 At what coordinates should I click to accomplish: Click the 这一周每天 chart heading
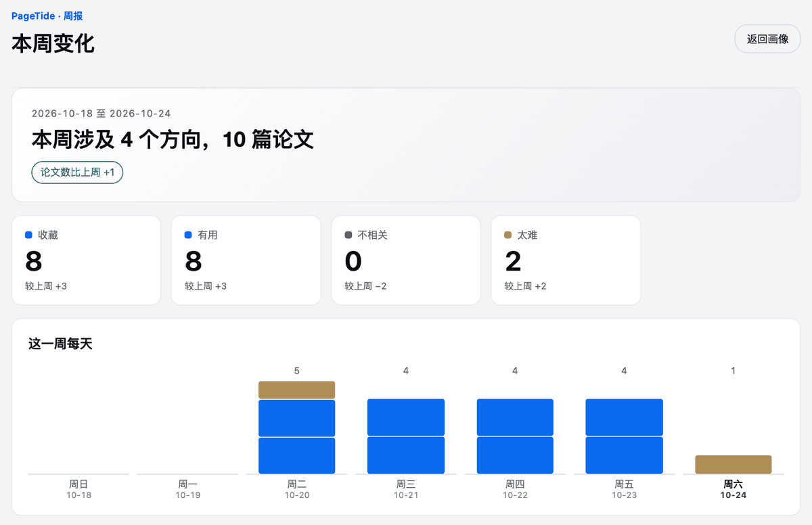tap(60, 344)
